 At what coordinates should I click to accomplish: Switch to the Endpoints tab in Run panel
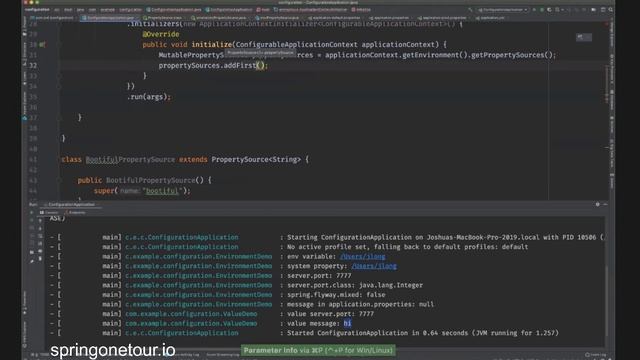pos(75,212)
